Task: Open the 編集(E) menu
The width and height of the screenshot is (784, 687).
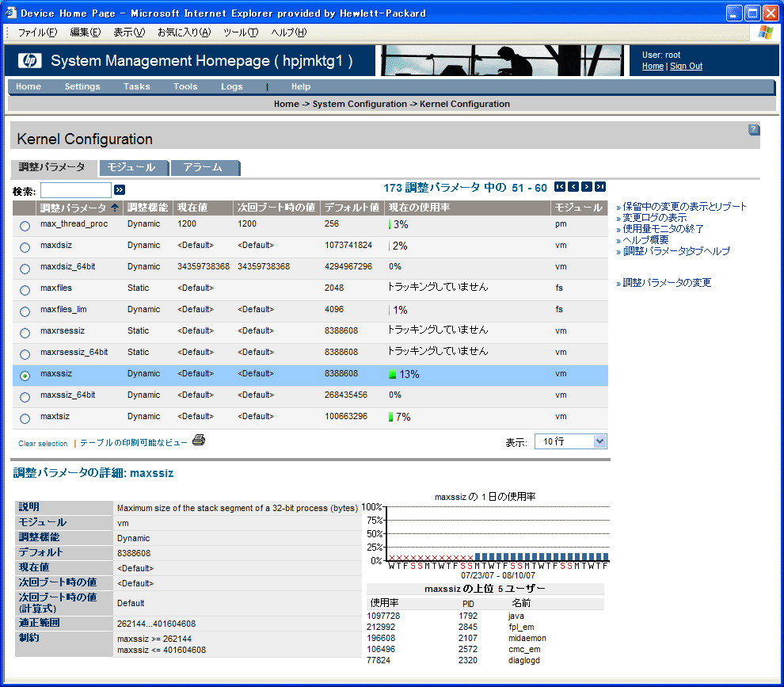Action: point(85,32)
